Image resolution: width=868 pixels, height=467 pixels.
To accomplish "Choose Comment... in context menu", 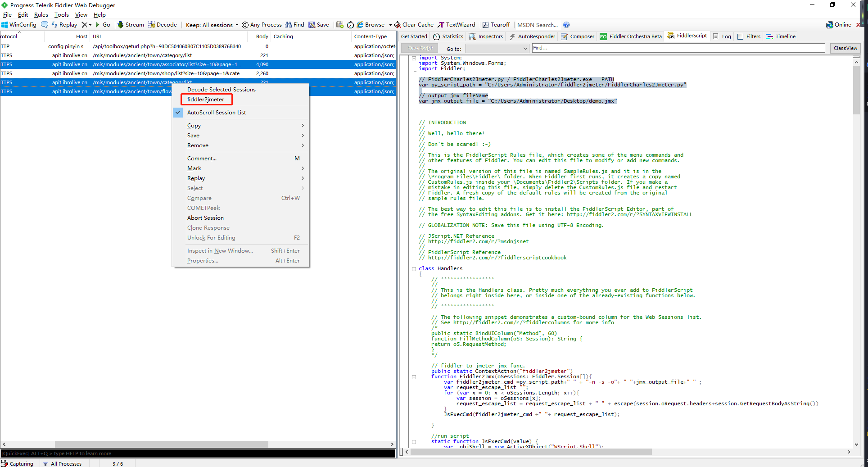I will tap(241, 159).
